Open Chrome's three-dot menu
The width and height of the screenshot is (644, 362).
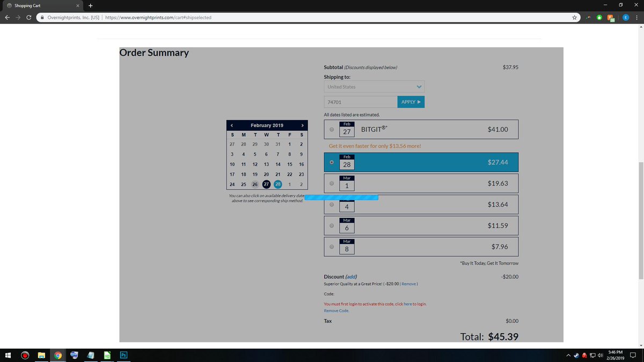637,17
